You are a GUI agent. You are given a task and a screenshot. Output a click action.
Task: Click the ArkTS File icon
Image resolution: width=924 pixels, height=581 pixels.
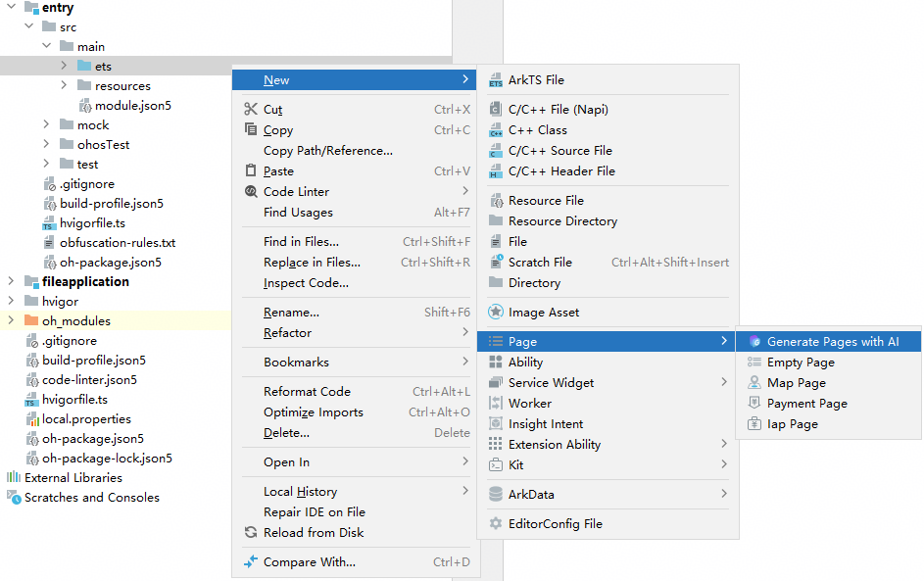tap(496, 80)
